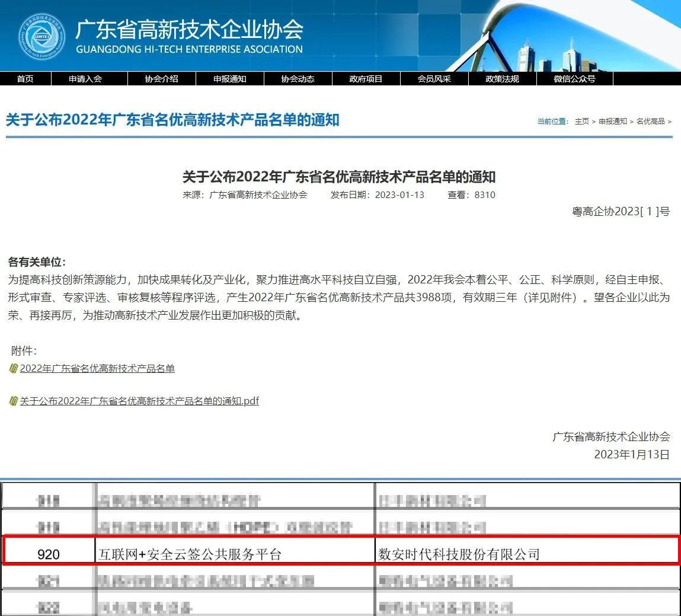Click the attachment icon beside the pdf link
The height and width of the screenshot is (616, 681).
point(13,401)
